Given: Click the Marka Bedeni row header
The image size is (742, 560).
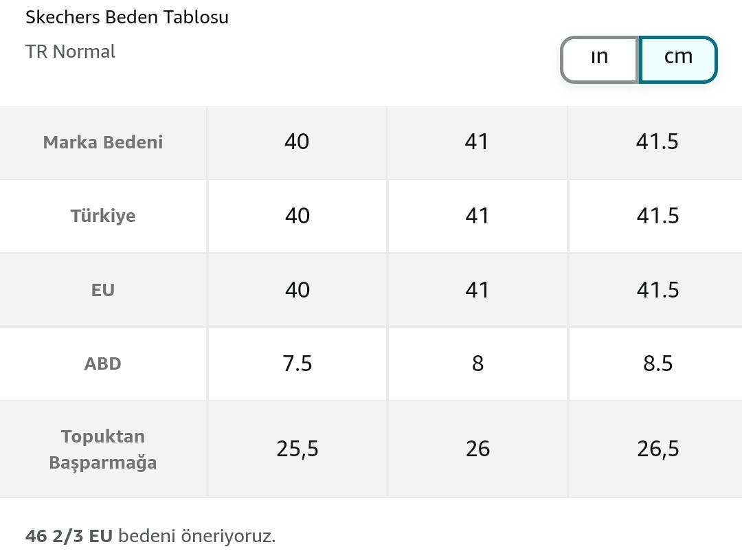Looking at the screenshot, I should click(103, 142).
